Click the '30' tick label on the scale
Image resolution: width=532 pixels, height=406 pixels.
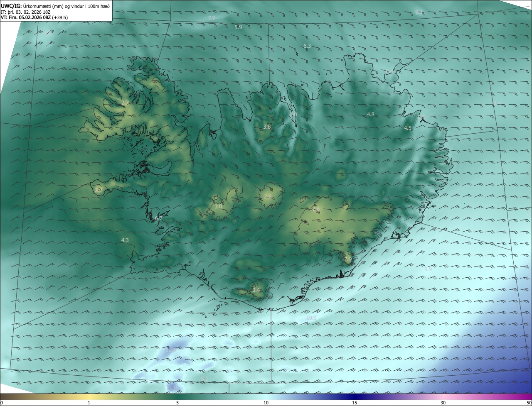tap(443, 403)
